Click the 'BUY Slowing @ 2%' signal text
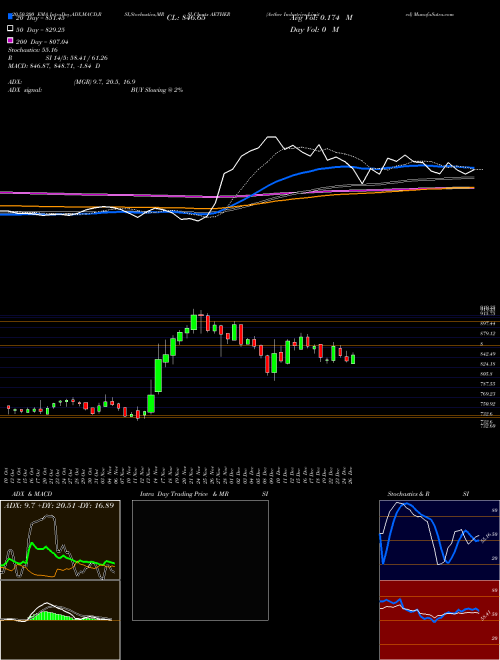The width and height of the screenshot is (500, 660). pos(157,90)
